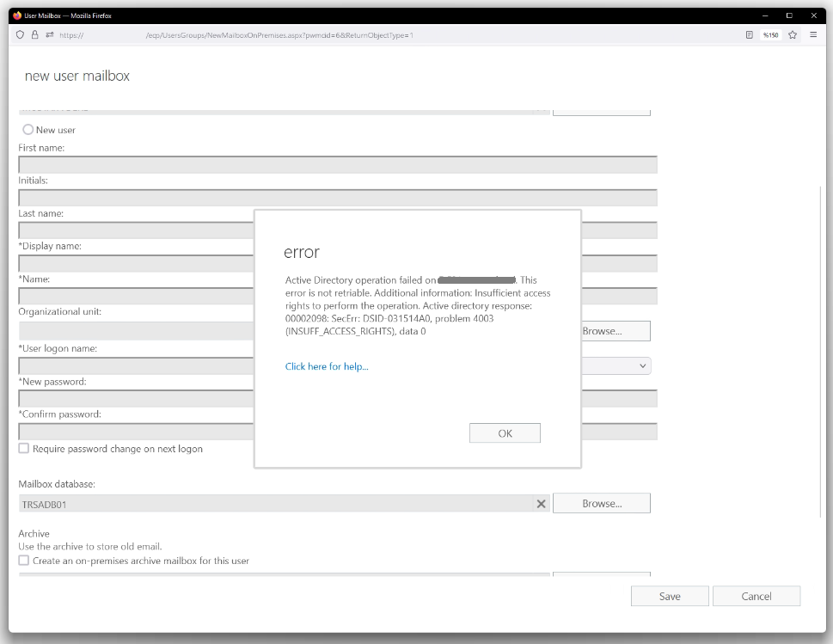Viewport: 833px width, 644px height.
Task: Open the Firefox hamburger menu
Action: (813, 35)
